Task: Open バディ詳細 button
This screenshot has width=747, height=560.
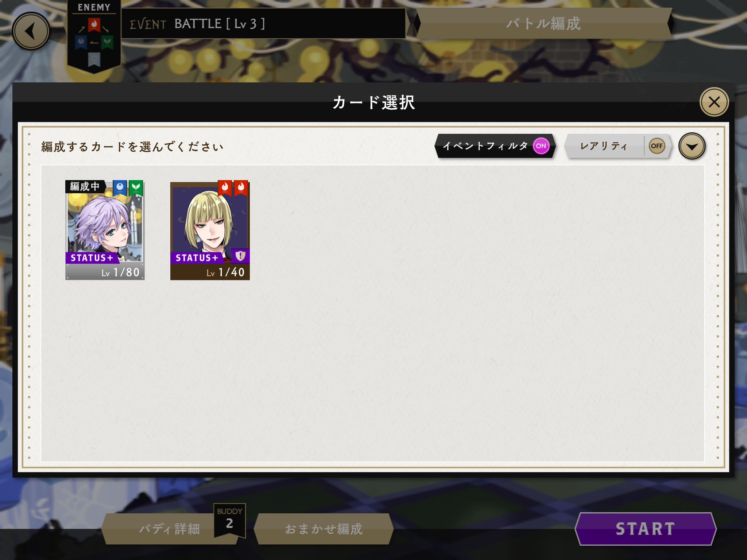Action: [x=170, y=529]
